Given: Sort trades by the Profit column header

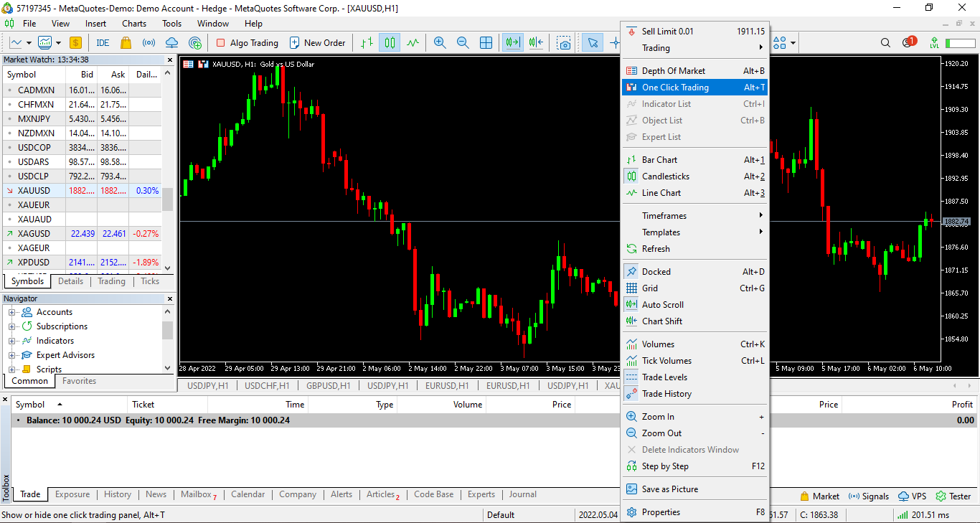Looking at the screenshot, I should point(962,405).
